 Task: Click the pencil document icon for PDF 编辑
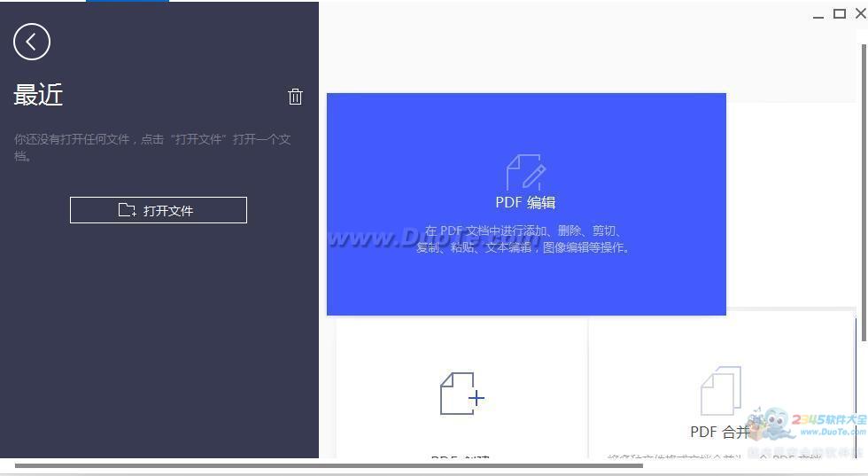pyautogui.click(x=525, y=172)
